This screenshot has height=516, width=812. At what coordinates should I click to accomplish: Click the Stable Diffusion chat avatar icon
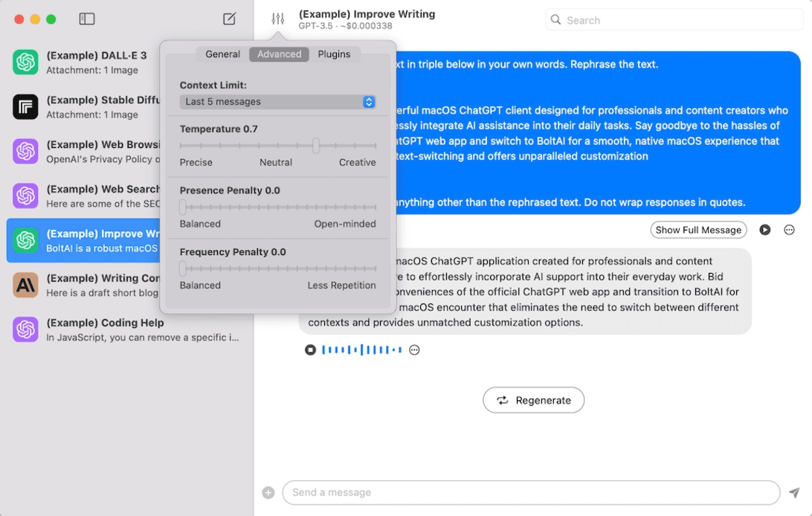25,106
